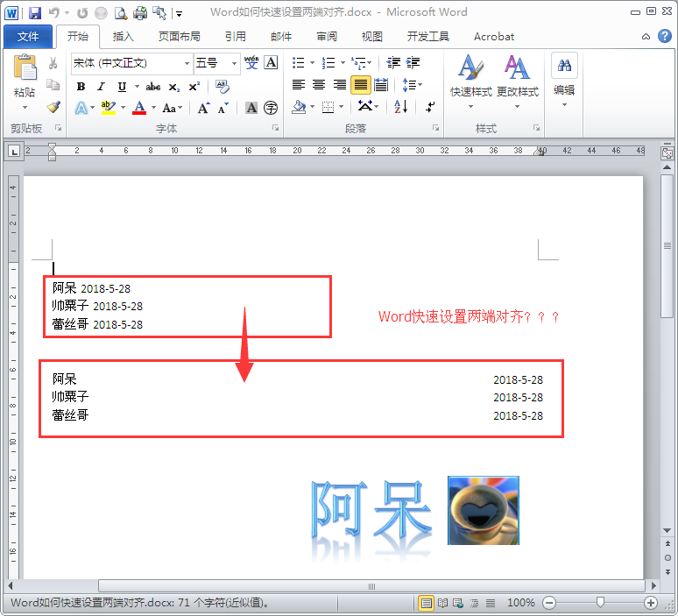The image size is (678, 616).
Task: Toggle Align Text Left
Action: [x=299, y=85]
